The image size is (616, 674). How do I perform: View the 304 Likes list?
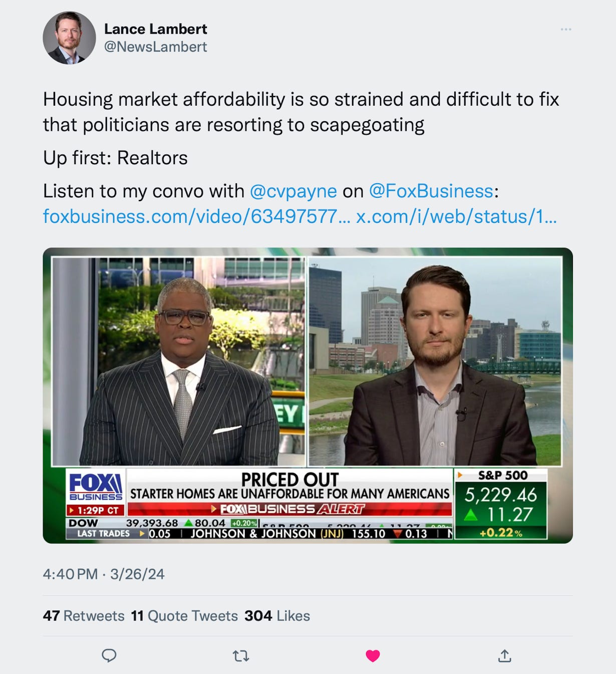(277, 615)
